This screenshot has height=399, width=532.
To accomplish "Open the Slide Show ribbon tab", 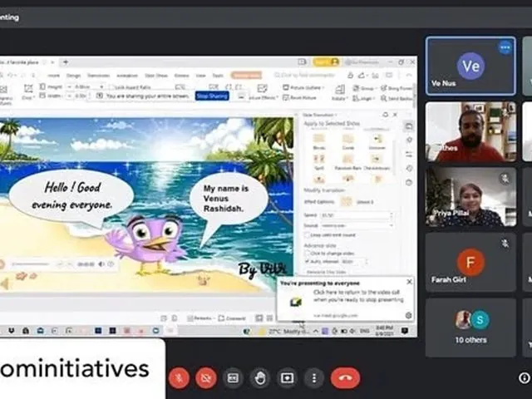I will click(x=156, y=76).
